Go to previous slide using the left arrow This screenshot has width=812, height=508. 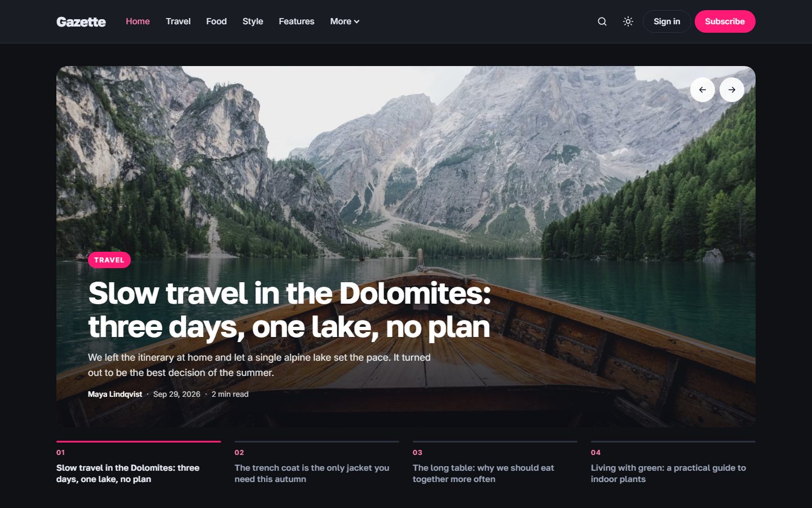click(x=703, y=90)
